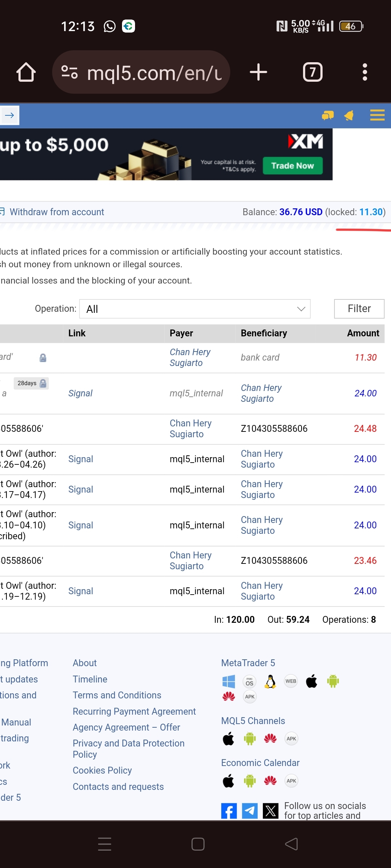Open About footer link
Viewport: 391px width, 868px height.
pos(85,663)
